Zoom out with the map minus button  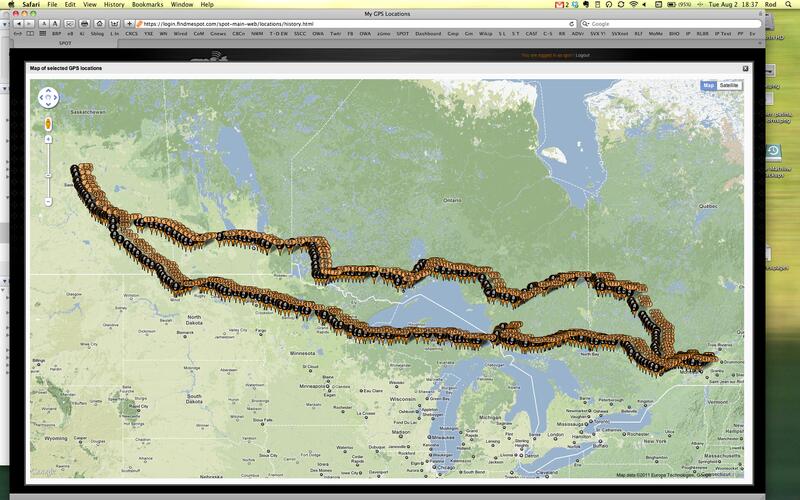tap(48, 202)
